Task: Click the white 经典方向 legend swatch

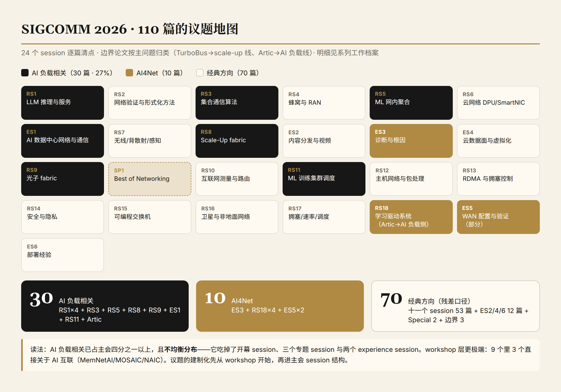Action: click(200, 73)
